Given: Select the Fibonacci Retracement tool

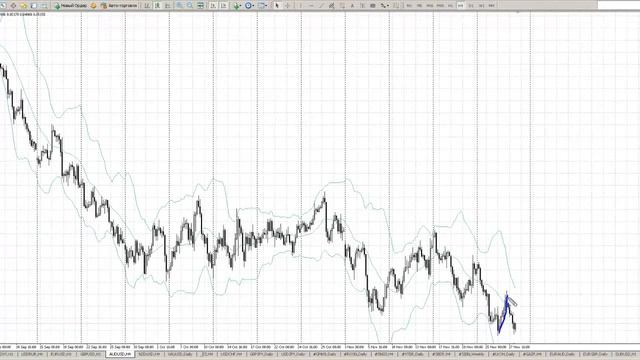Looking at the screenshot, I should (x=342, y=6).
